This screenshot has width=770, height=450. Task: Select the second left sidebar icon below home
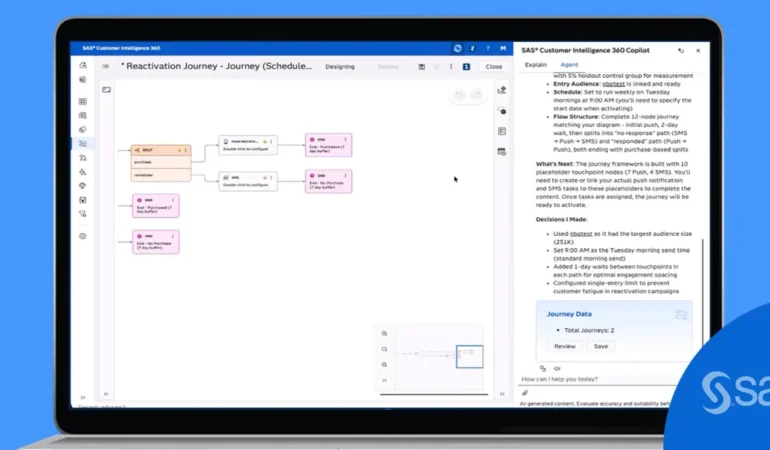point(83,79)
